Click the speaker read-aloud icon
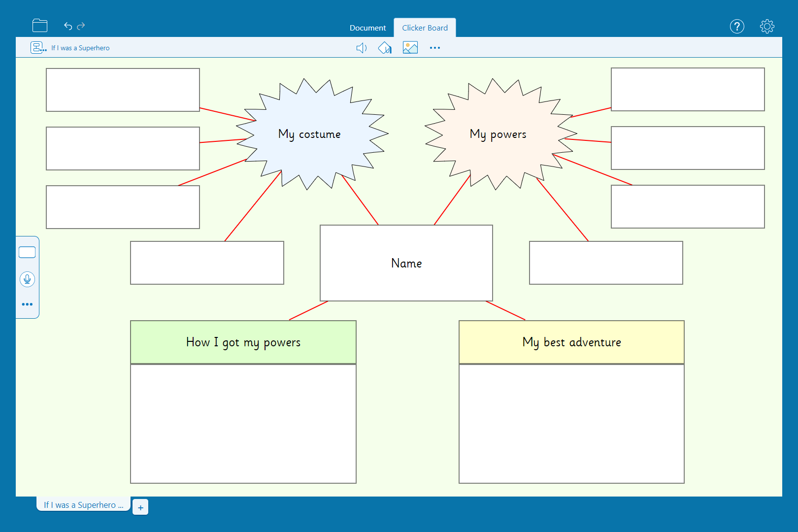Screen dimensions: 798x532 coord(362,48)
